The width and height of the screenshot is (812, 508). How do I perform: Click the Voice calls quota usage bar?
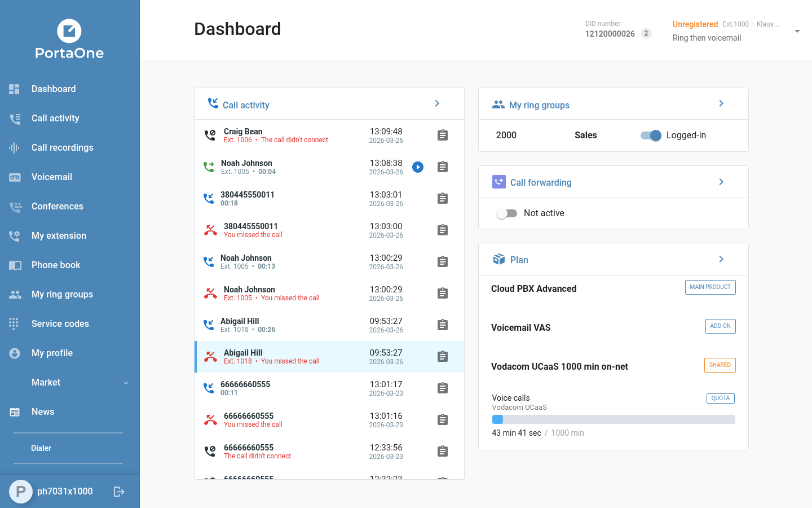(x=613, y=419)
